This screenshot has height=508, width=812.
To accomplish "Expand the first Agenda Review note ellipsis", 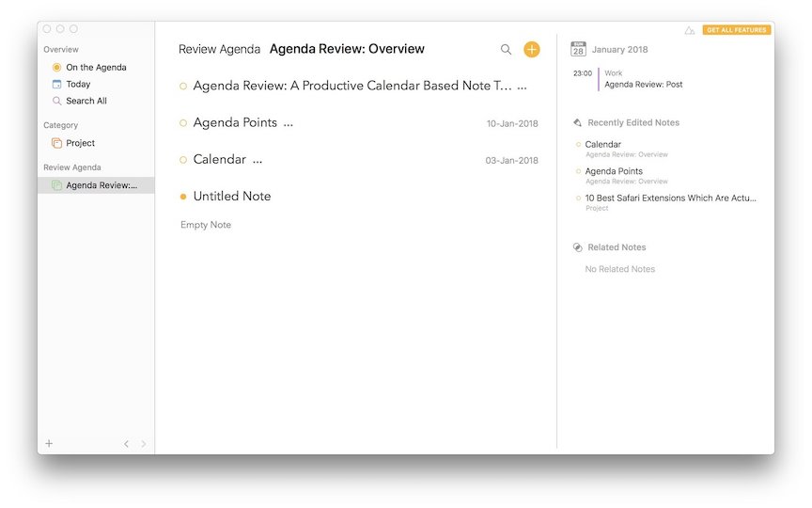I will pyautogui.click(x=522, y=87).
